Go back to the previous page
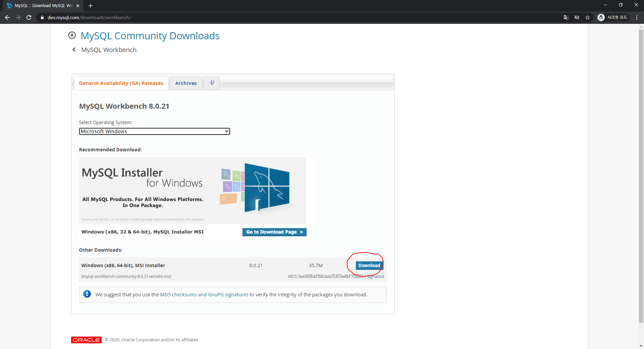Screen dimensions: 644x349 [7, 17]
